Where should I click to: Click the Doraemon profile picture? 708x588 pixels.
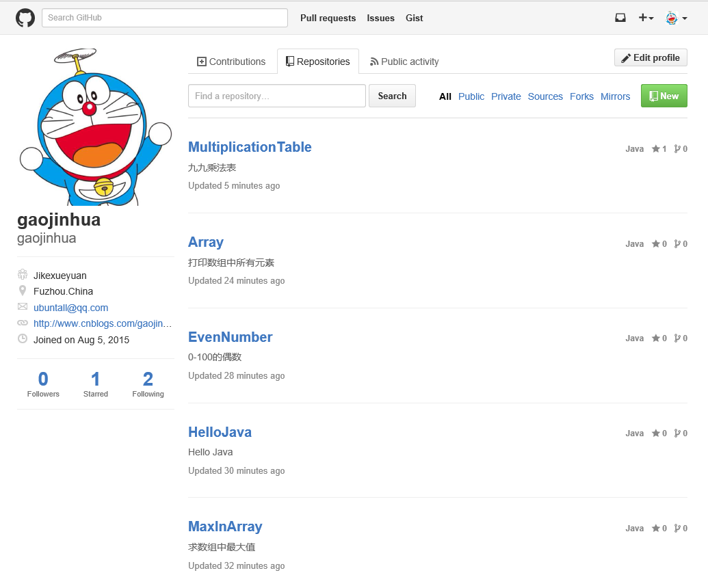(x=96, y=126)
